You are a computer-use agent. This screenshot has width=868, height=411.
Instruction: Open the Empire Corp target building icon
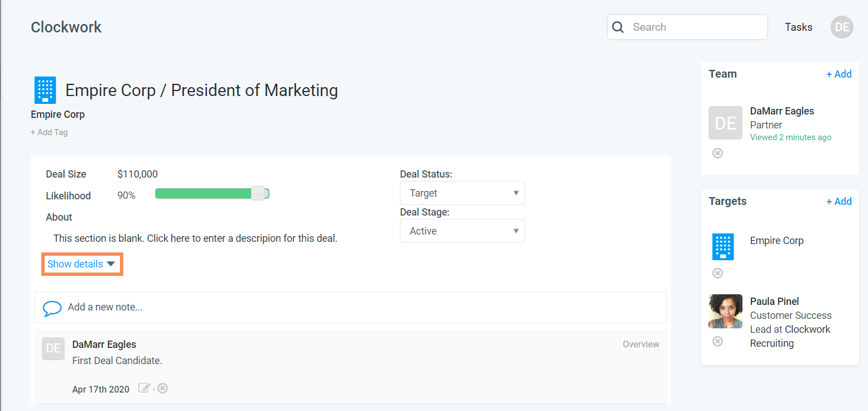pyautogui.click(x=723, y=247)
